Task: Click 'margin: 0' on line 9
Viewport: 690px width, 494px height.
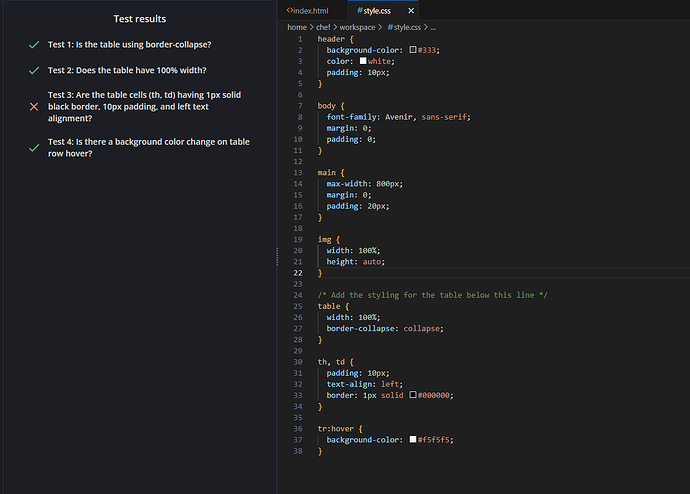Action: (349, 128)
